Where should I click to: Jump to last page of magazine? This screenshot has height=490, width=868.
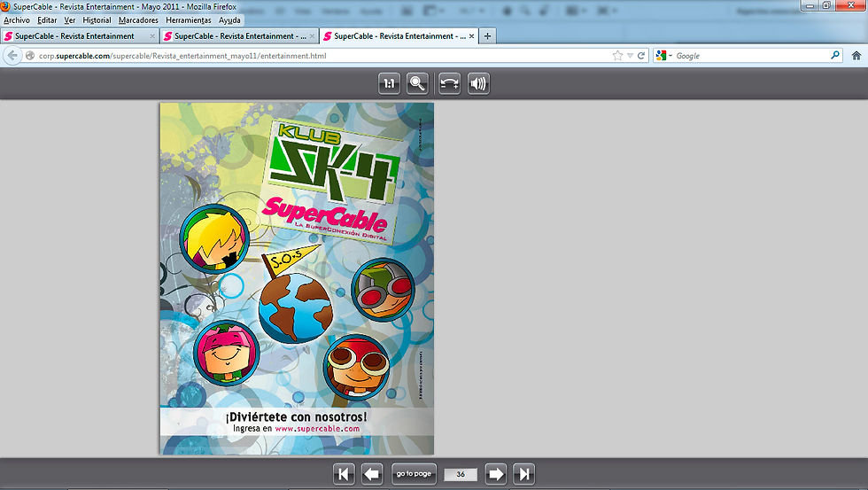(x=523, y=474)
